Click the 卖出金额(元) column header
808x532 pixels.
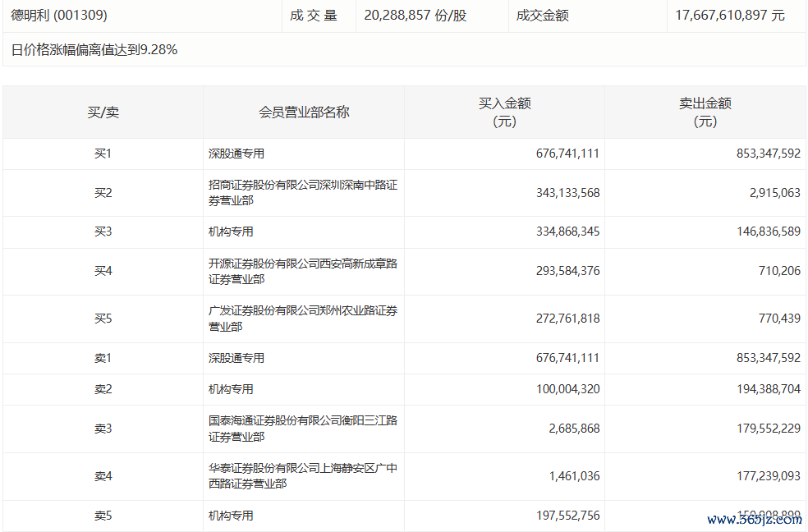[705, 112]
